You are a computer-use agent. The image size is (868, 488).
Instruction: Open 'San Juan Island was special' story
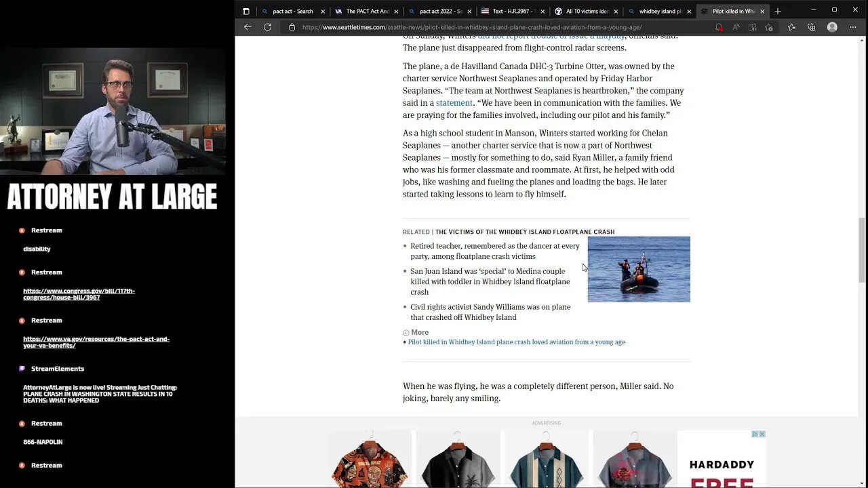(x=490, y=281)
